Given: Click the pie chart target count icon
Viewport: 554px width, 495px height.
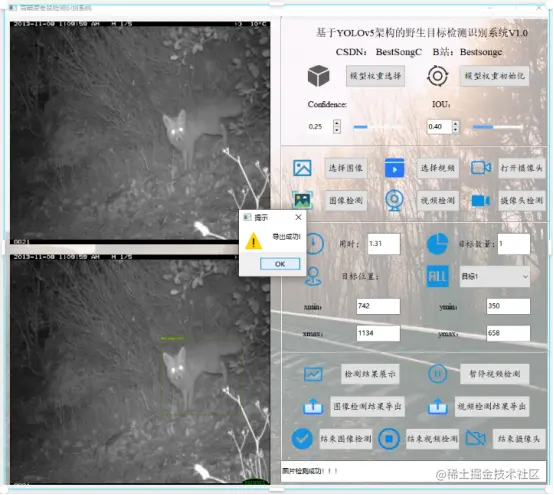Looking at the screenshot, I should [437, 243].
